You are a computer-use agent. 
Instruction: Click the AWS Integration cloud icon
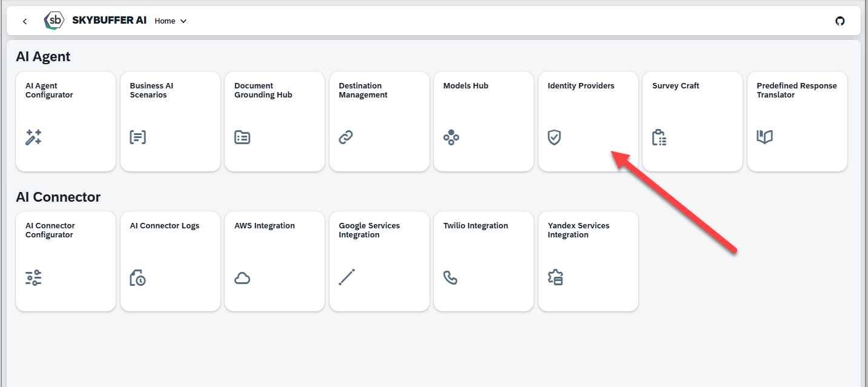tap(242, 278)
